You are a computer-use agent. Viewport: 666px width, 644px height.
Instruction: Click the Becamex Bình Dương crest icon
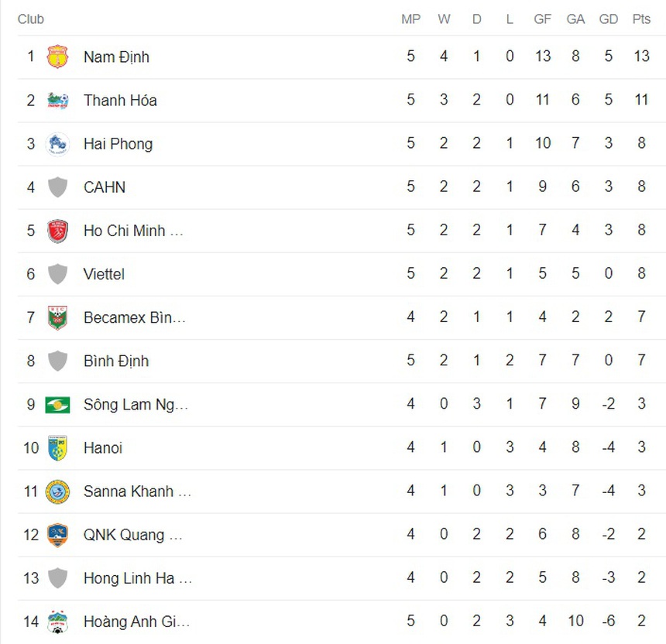[x=57, y=317]
